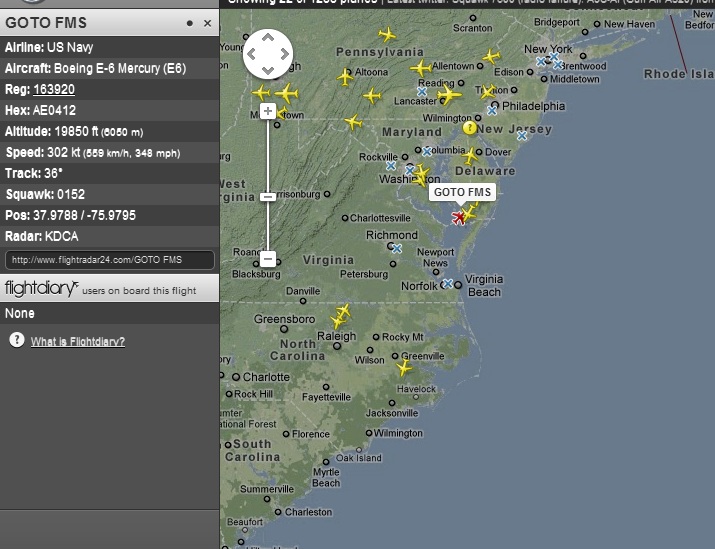The width and height of the screenshot is (715, 549).
Task: Select the large yellow plane near Lancaster
Action: [x=449, y=95]
